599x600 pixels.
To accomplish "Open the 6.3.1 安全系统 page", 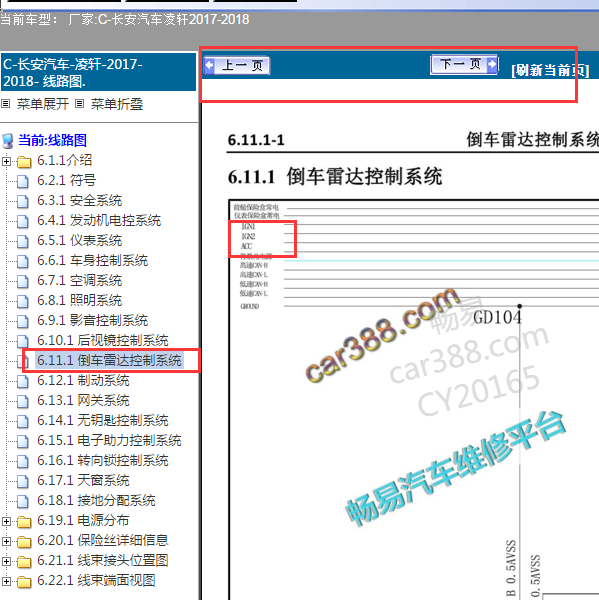I will (79, 201).
